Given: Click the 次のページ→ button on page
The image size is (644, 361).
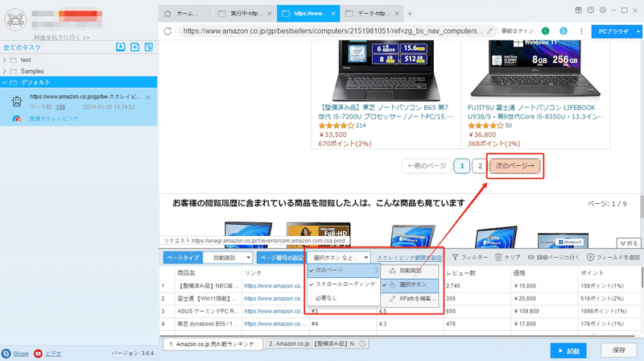Looking at the screenshot, I should coord(515,166).
